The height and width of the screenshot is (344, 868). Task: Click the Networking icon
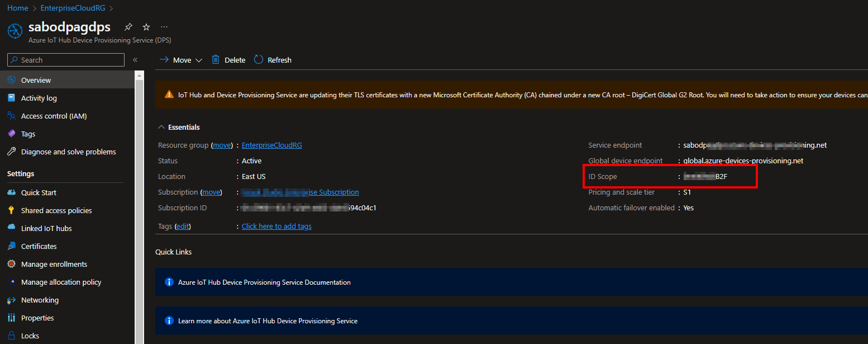[11, 300]
